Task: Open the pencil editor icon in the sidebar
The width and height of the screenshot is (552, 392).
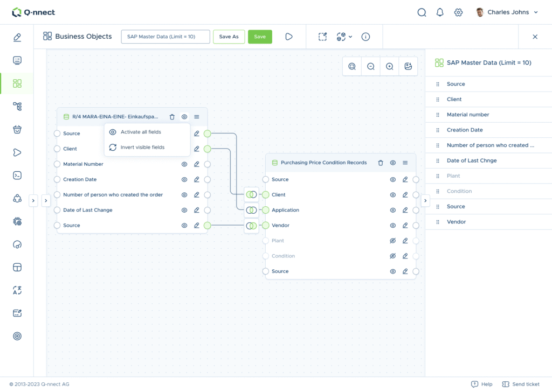Action: (17, 37)
